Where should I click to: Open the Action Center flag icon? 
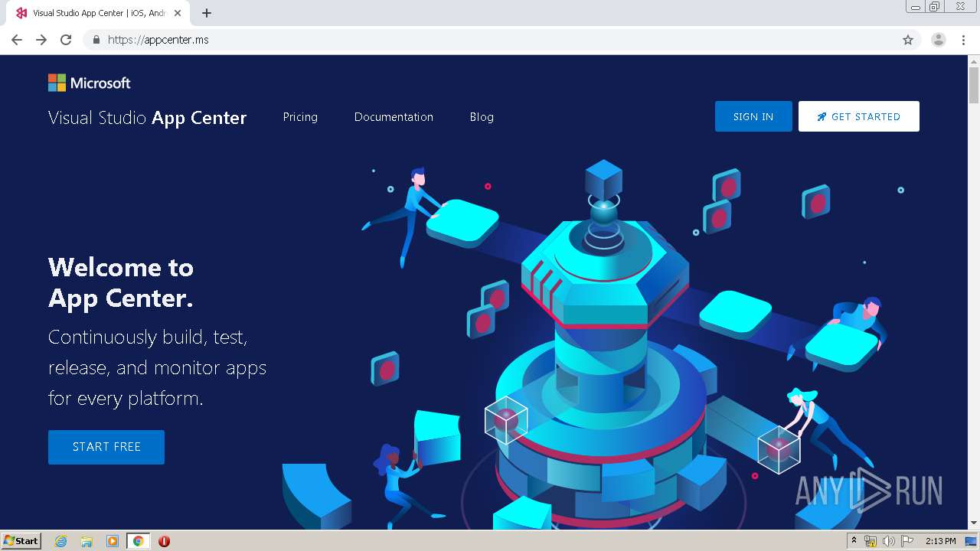(x=906, y=541)
